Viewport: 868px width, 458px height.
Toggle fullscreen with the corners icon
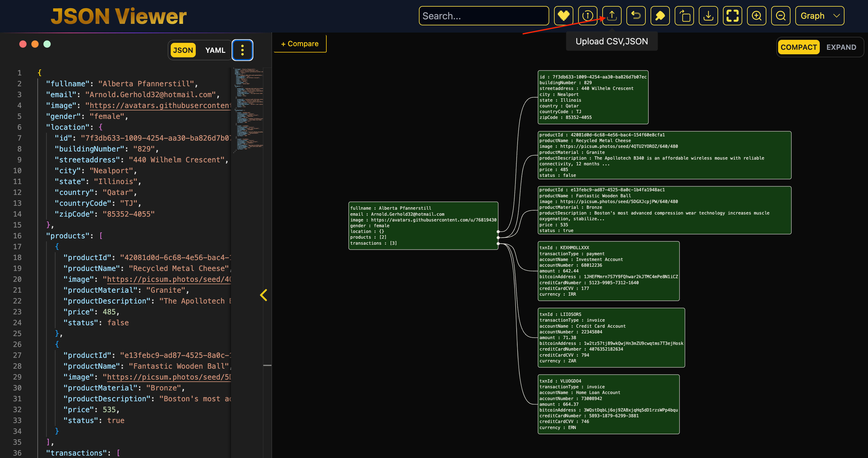point(733,16)
